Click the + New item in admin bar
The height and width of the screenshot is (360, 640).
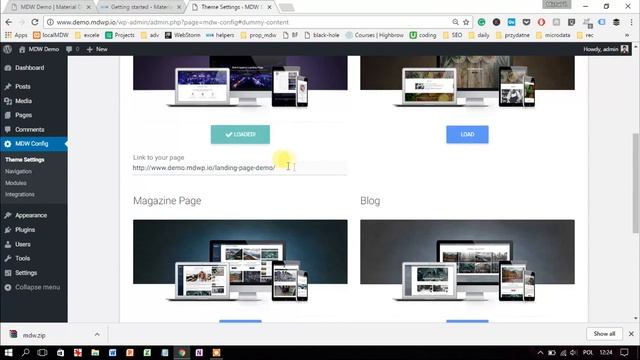pos(97,49)
